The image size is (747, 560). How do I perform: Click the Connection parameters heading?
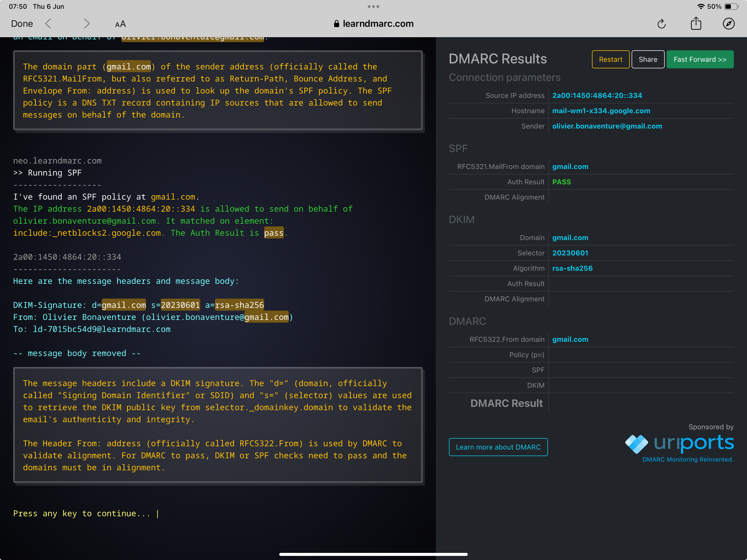click(x=504, y=77)
